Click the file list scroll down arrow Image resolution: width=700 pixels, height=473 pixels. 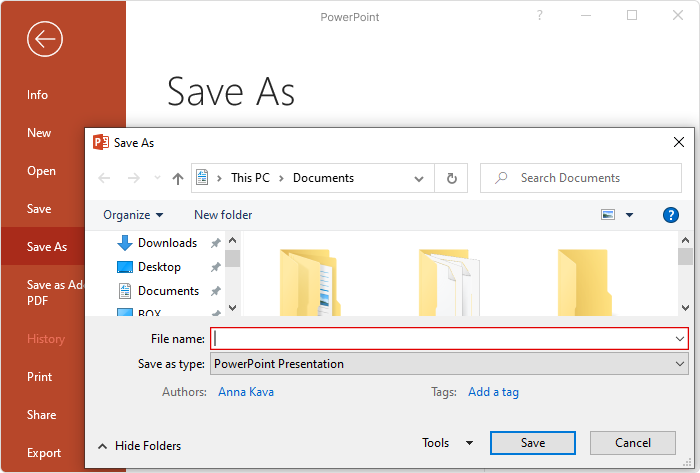coord(685,307)
